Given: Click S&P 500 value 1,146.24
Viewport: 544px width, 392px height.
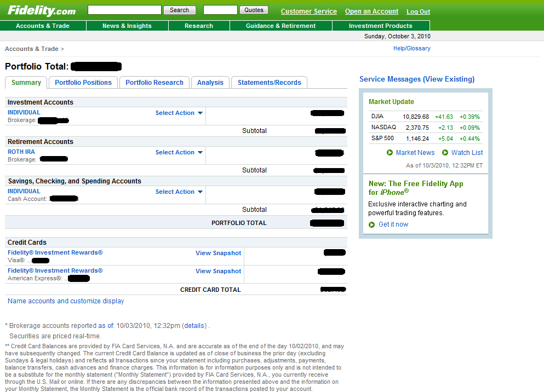Looking at the screenshot, I should 417,139.
